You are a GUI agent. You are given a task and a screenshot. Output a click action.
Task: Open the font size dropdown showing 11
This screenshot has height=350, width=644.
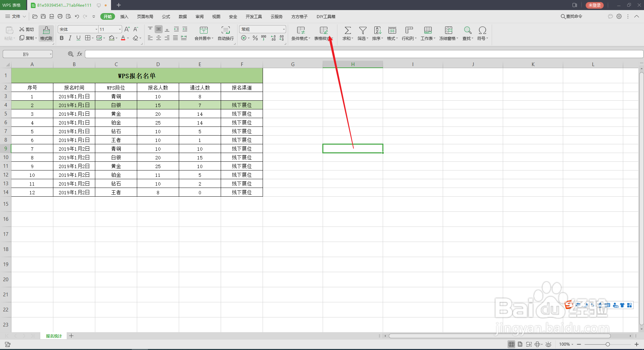tap(120, 29)
